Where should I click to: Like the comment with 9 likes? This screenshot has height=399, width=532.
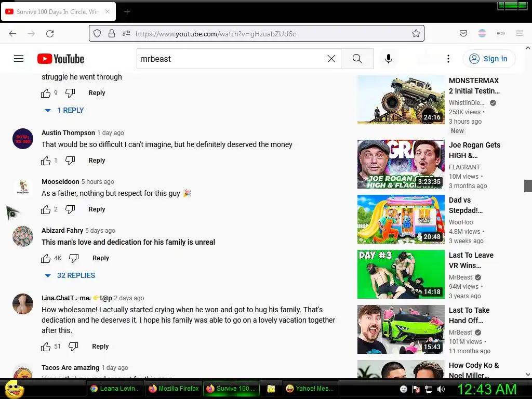pos(46,93)
